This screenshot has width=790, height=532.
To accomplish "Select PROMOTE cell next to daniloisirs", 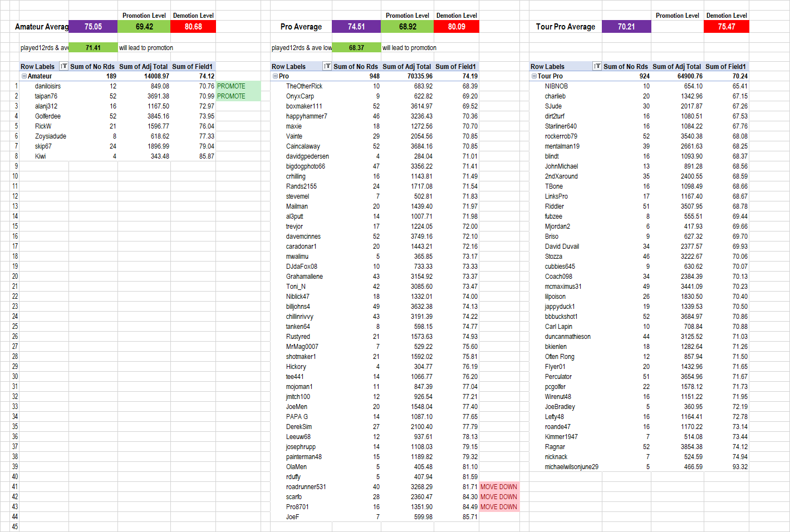I will click(238, 86).
